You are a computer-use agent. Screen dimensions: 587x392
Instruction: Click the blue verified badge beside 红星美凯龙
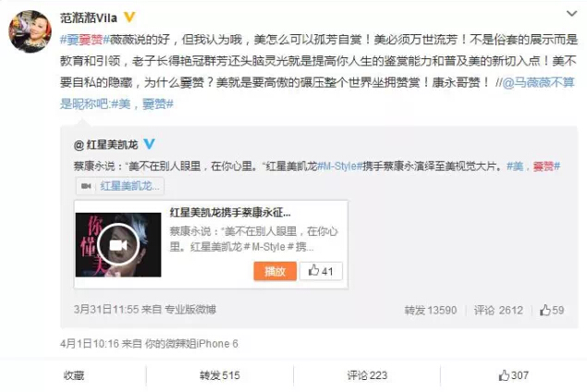coord(149,144)
